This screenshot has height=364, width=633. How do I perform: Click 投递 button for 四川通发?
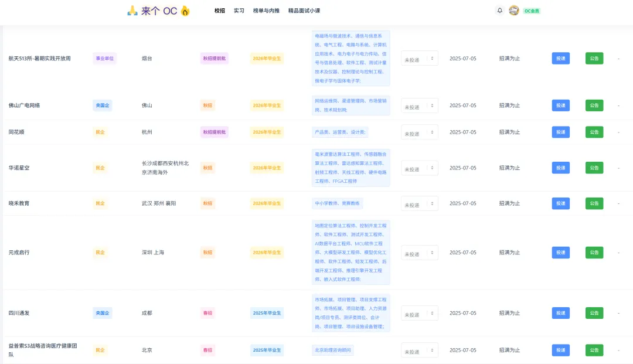pos(561,313)
